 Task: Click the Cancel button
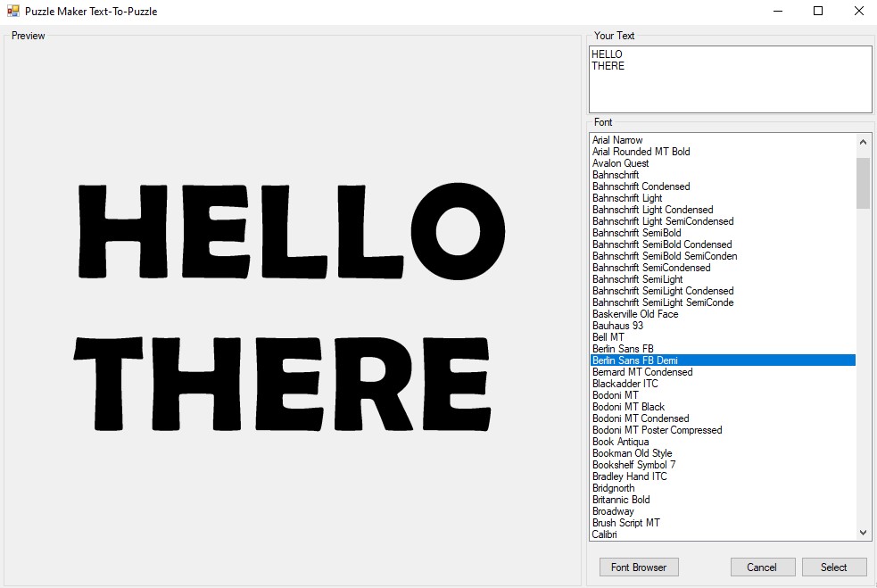[x=762, y=567]
